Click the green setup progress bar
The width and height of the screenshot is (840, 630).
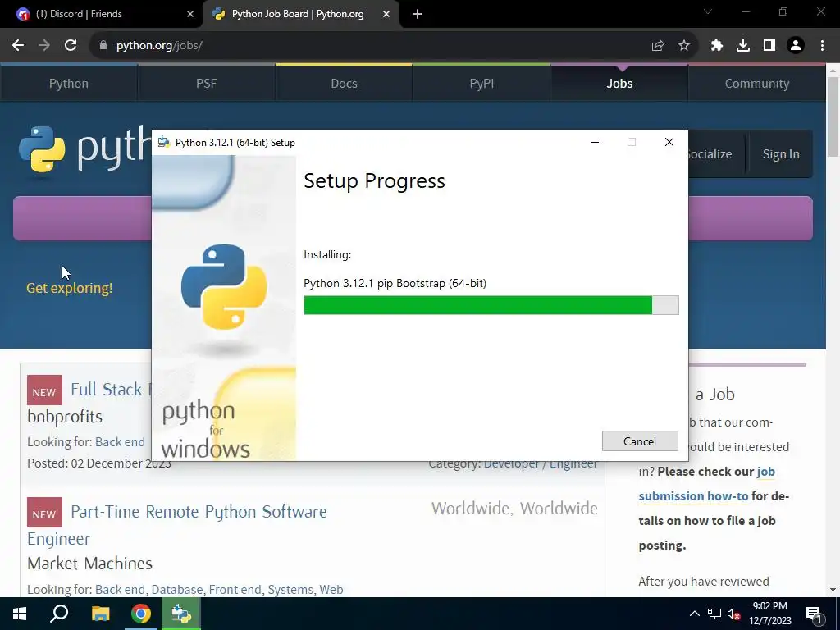click(x=491, y=305)
